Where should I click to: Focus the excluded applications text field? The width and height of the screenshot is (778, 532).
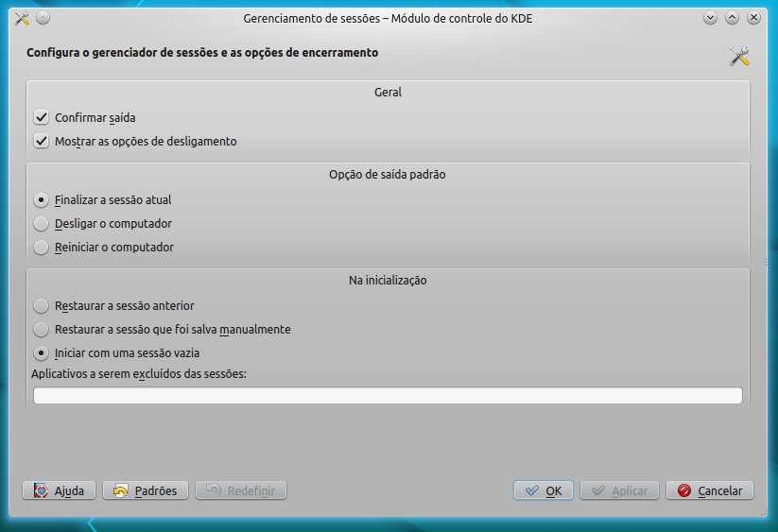[388, 395]
